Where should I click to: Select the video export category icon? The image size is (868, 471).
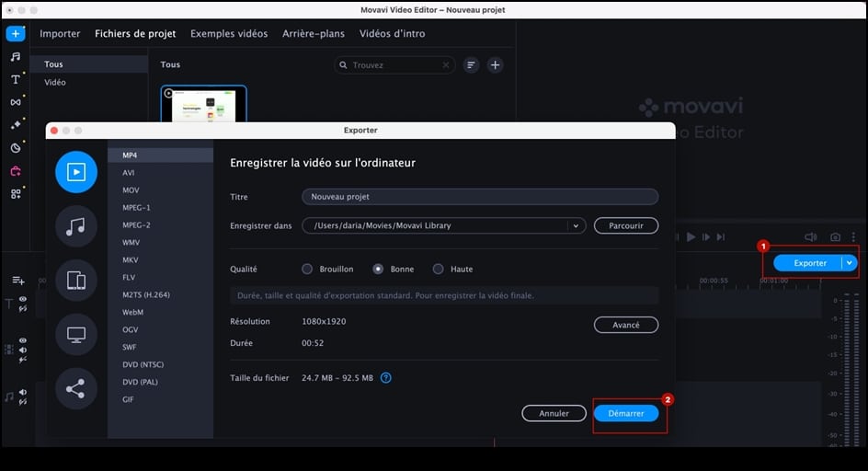click(x=76, y=172)
